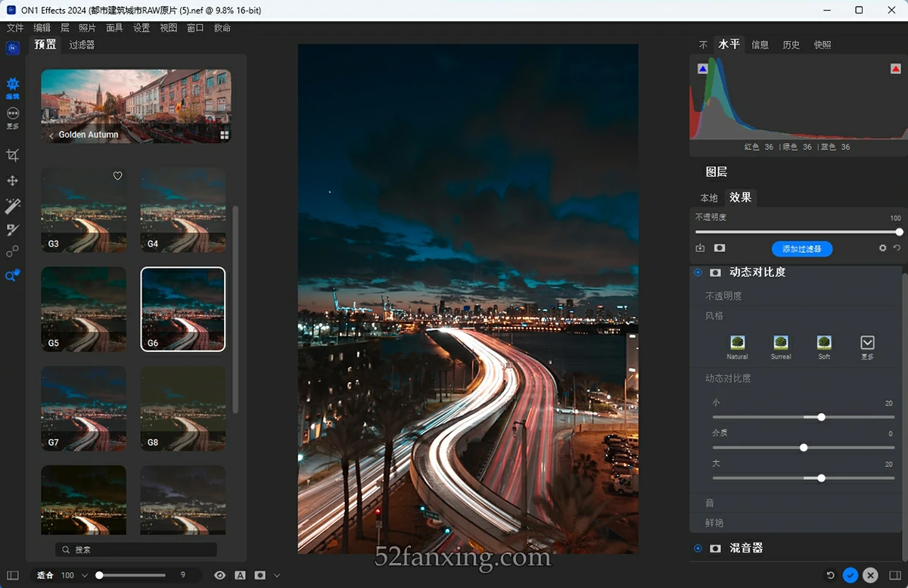Toggle the 动态对比度 filter on/off
The image size is (908, 588).
tap(698, 272)
